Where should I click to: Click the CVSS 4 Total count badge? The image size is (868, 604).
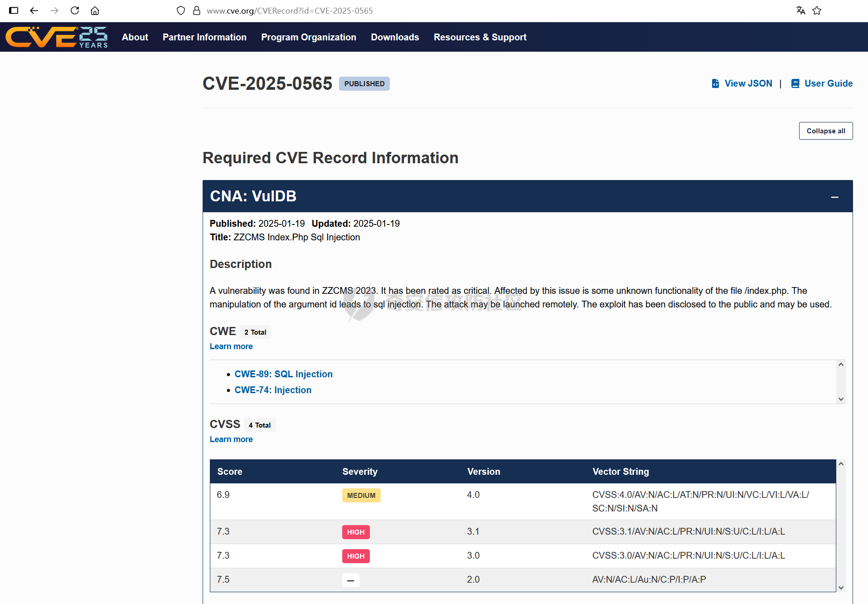[260, 425]
